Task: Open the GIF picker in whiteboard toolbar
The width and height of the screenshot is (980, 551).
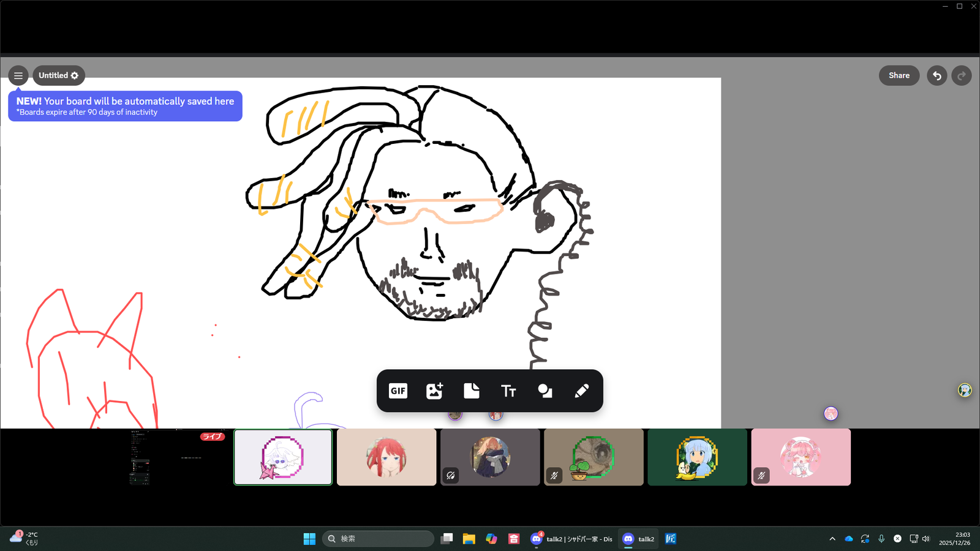Action: coord(398,391)
